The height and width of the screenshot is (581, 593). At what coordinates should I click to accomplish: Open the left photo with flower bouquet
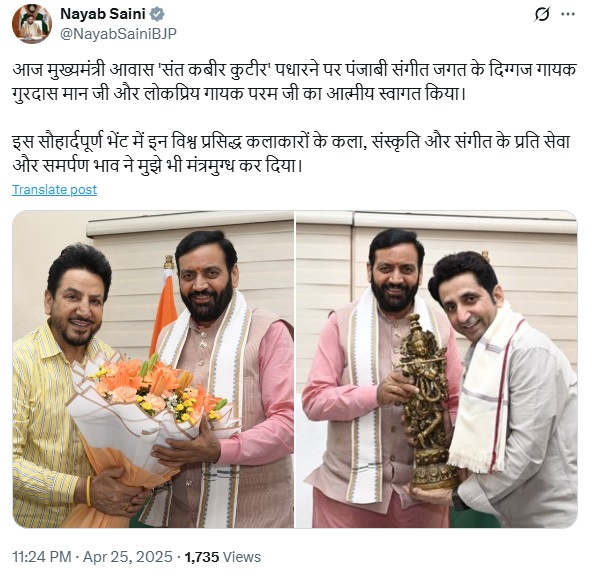153,369
